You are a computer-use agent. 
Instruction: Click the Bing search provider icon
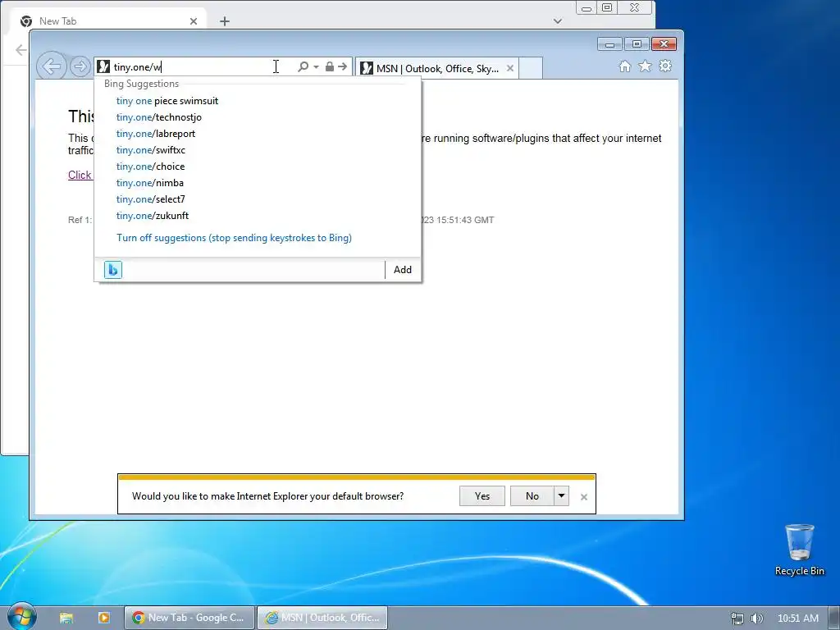[113, 269]
